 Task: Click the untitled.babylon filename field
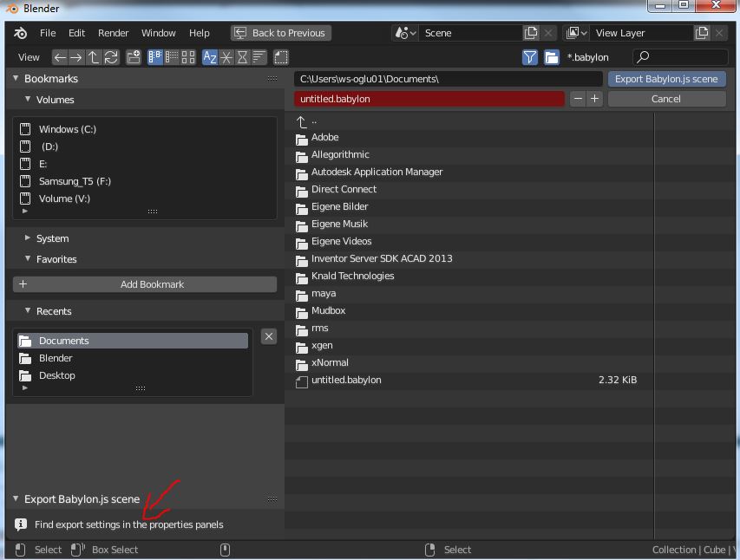(x=429, y=99)
